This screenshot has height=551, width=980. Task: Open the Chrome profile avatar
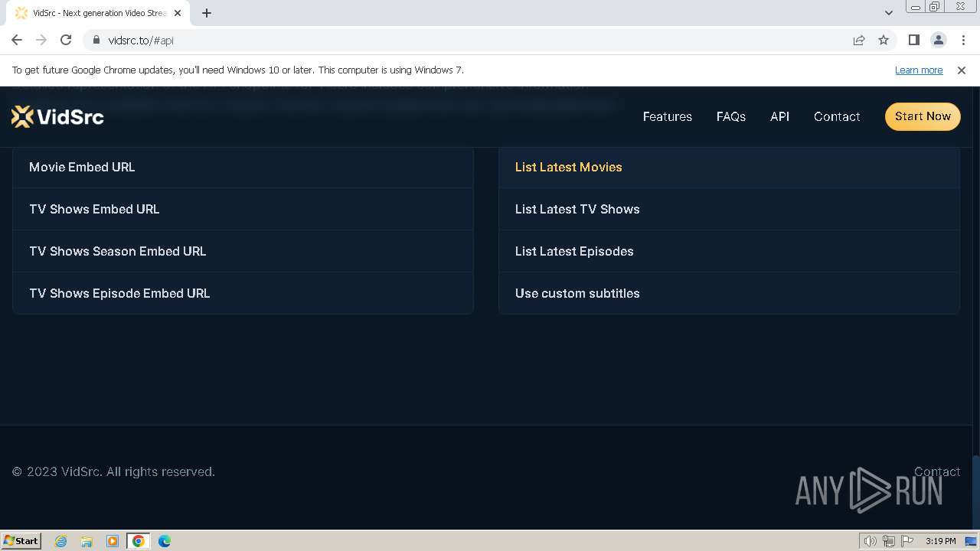pos(938,40)
